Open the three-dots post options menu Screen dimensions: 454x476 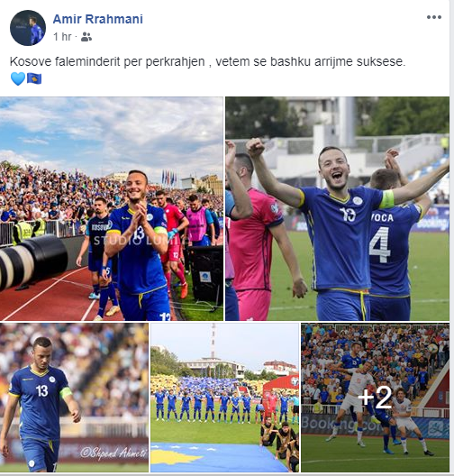[x=433, y=17]
